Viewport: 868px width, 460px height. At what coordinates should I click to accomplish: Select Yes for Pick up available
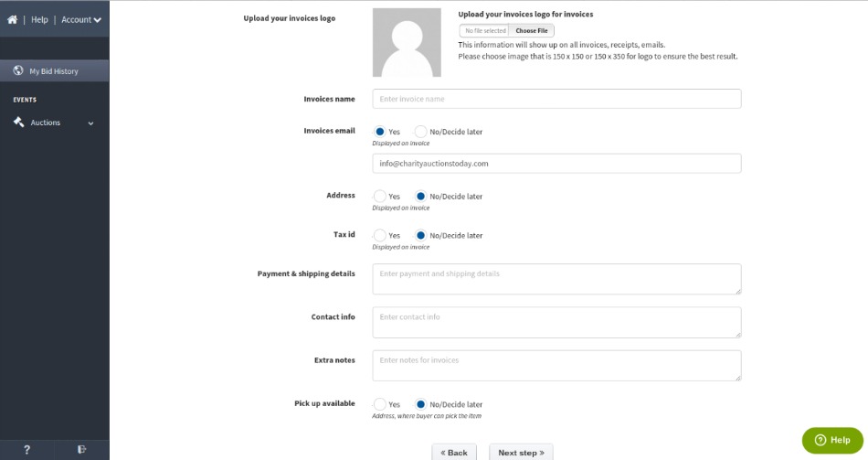[380, 404]
